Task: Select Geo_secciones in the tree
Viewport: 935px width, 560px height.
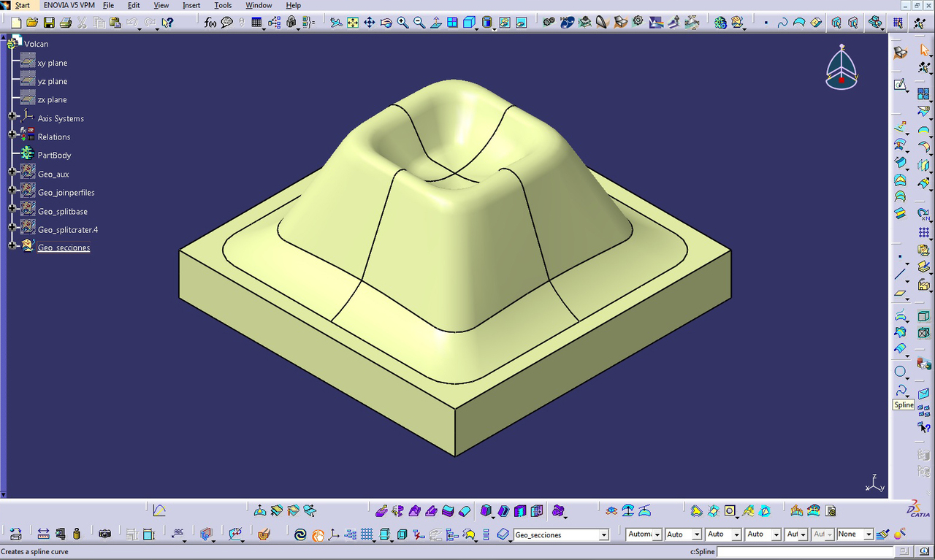Action: point(64,248)
